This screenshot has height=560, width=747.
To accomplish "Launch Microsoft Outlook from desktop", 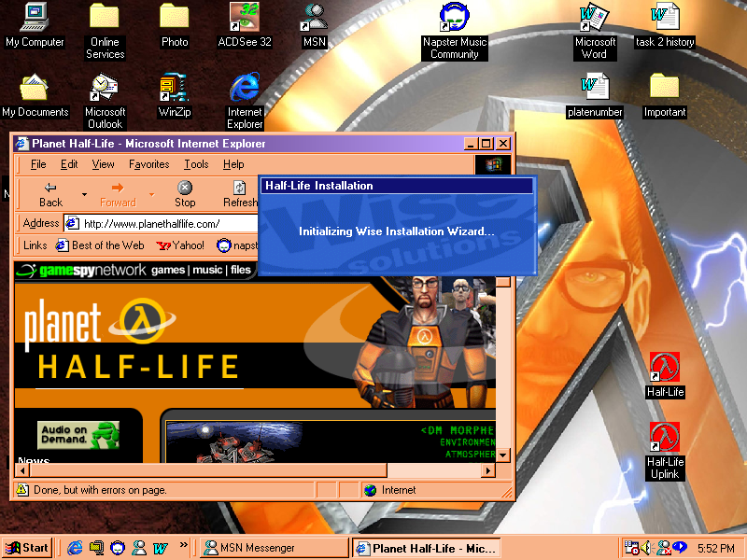I will pyautogui.click(x=105, y=101).
